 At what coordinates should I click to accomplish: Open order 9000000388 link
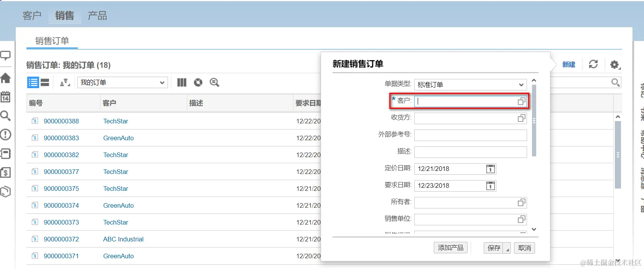(61, 121)
